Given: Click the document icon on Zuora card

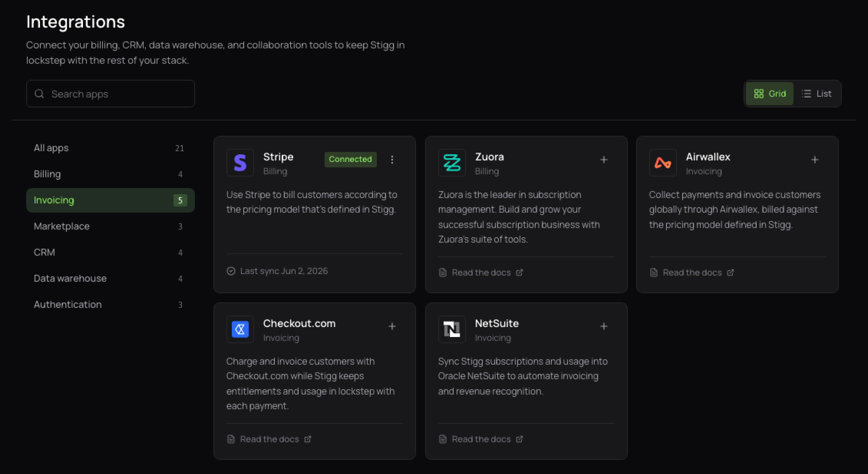Looking at the screenshot, I should point(443,272).
